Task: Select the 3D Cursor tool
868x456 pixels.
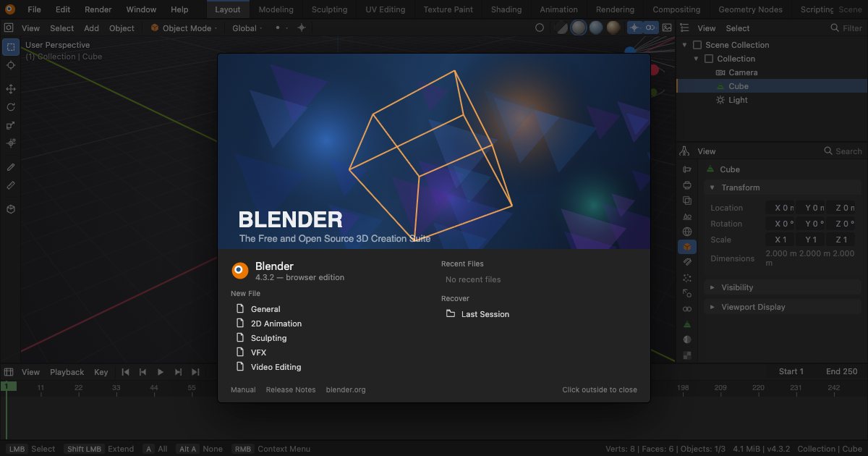Action: [x=11, y=65]
